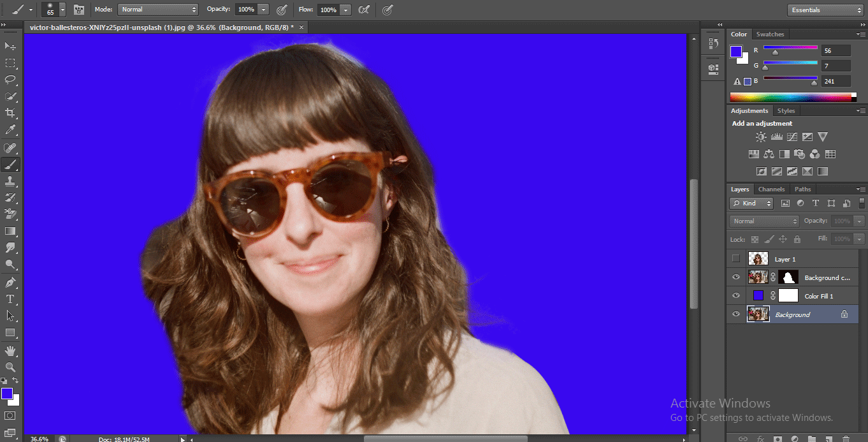Open the Brush panel toggle icon
The height and width of the screenshot is (442, 868).
79,10
